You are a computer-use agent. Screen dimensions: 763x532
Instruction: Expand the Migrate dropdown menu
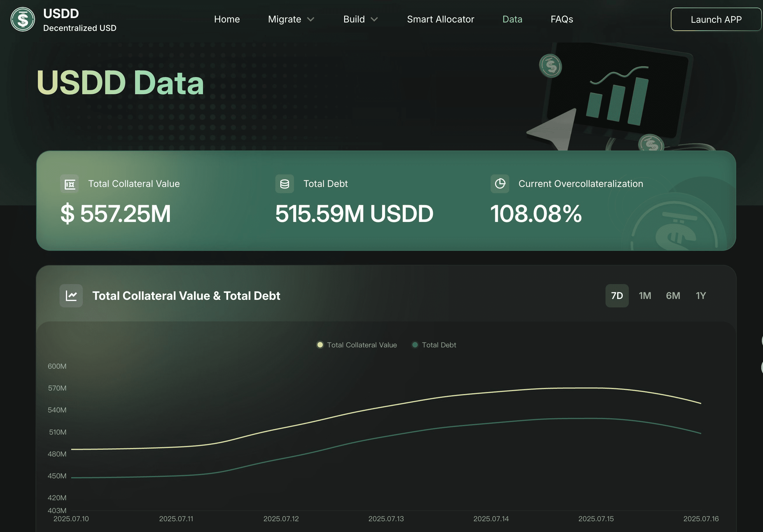pyautogui.click(x=284, y=19)
